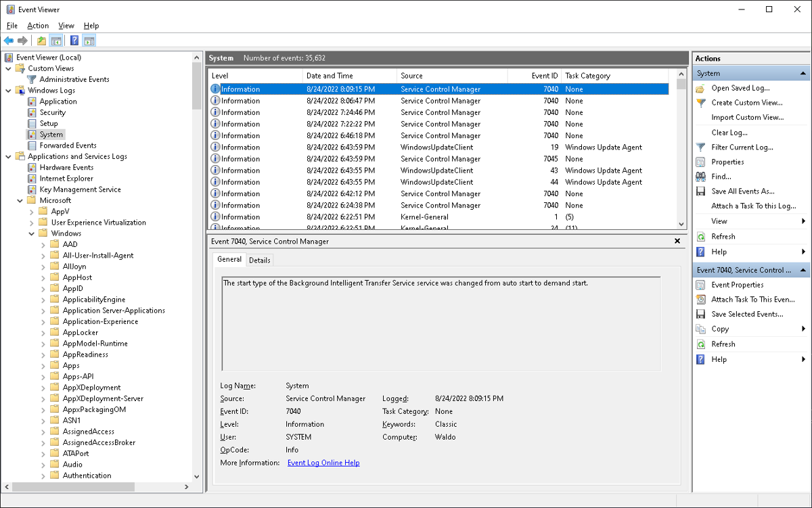Image resolution: width=812 pixels, height=508 pixels.
Task: Switch to the Details tab
Action: pyautogui.click(x=260, y=259)
